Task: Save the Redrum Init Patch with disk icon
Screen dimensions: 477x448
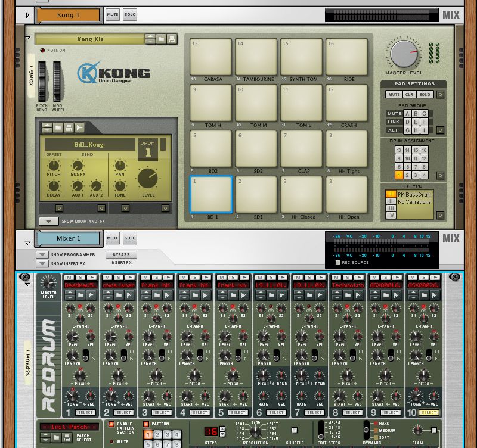Action: point(67,438)
